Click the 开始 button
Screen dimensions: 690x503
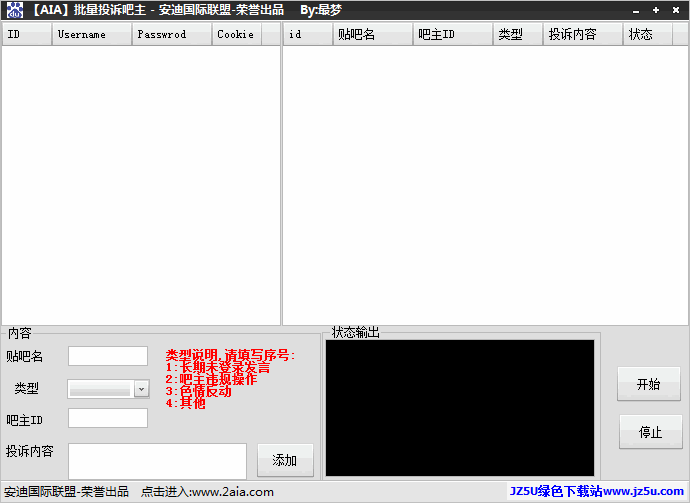coord(649,384)
